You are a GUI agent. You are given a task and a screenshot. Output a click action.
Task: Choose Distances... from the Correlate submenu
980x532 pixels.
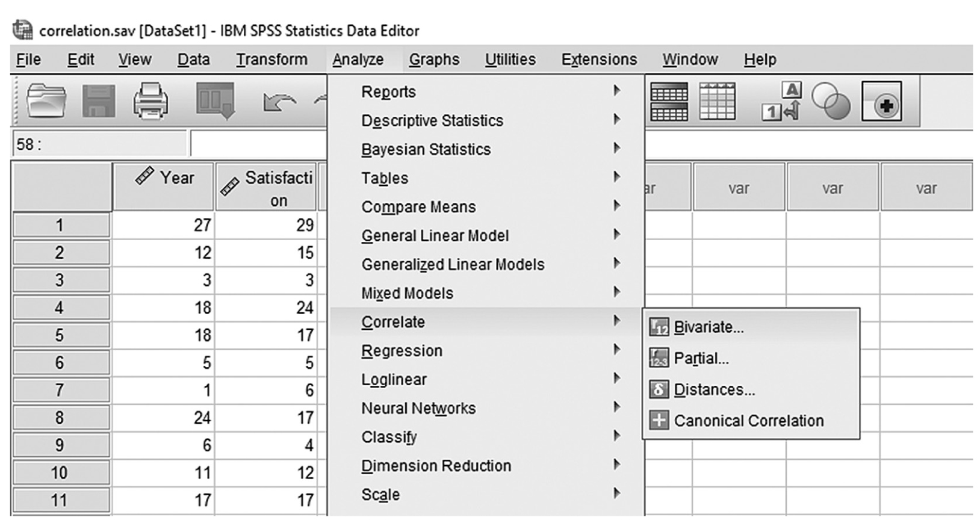point(751,389)
